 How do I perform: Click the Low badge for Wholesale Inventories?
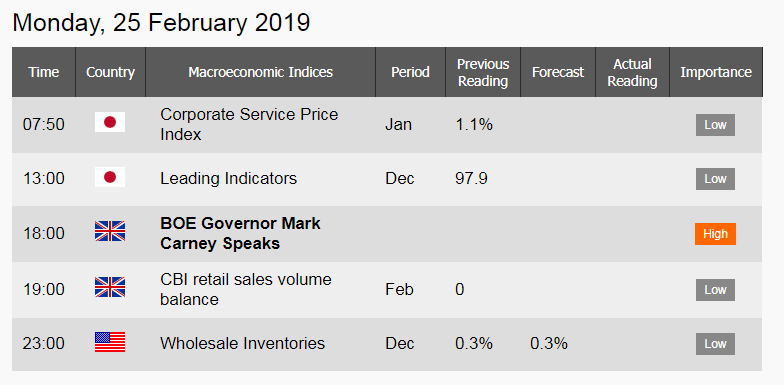[x=715, y=344]
